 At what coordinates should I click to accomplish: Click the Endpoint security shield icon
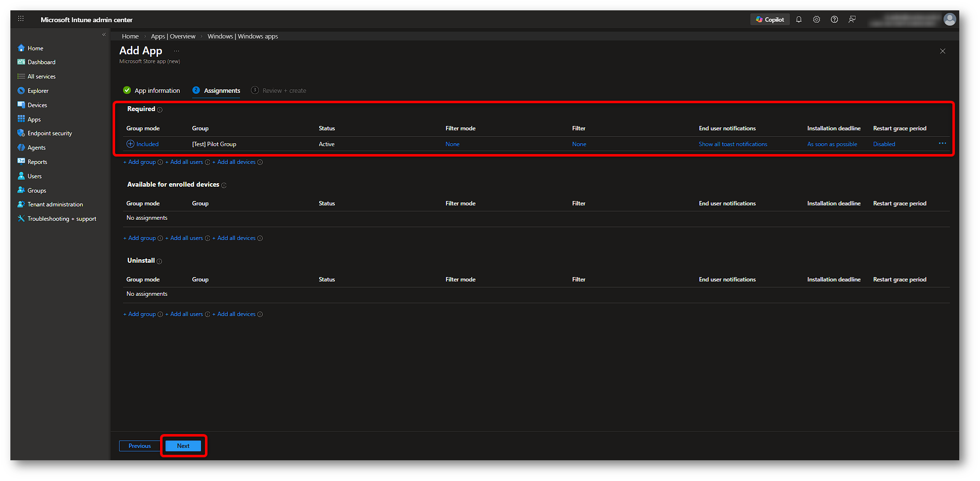click(x=21, y=133)
